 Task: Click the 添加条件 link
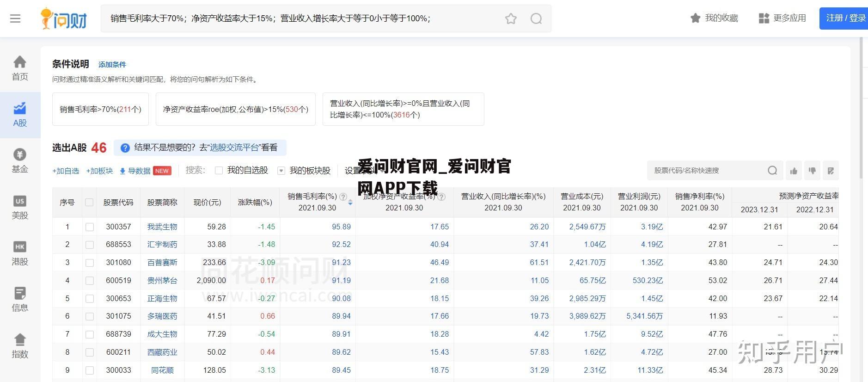(112, 65)
